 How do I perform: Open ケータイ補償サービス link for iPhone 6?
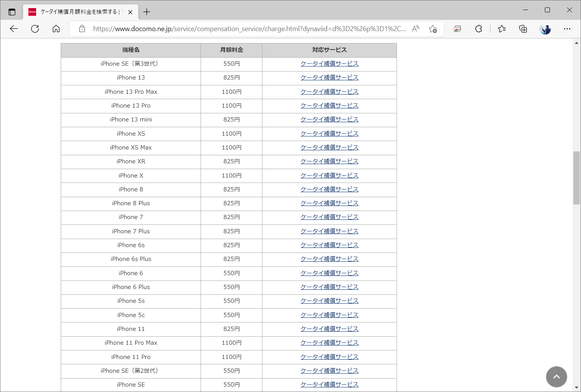tap(329, 273)
